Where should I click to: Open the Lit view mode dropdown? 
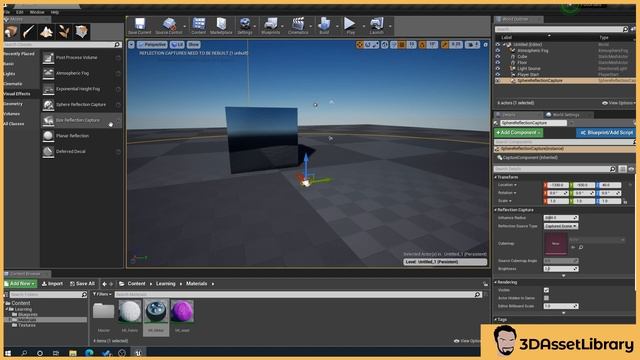(177, 44)
